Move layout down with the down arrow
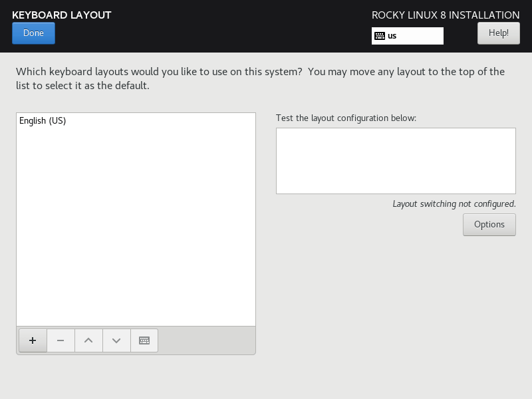 coord(116,340)
